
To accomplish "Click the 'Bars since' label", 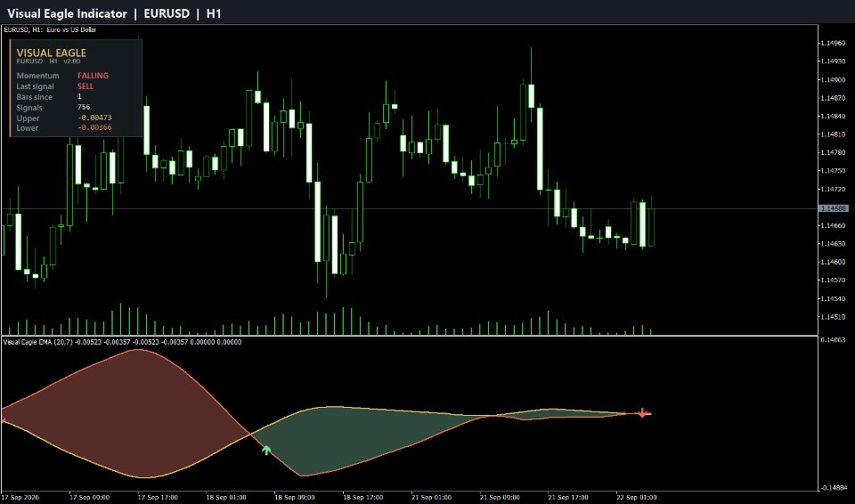I will [x=35, y=97].
